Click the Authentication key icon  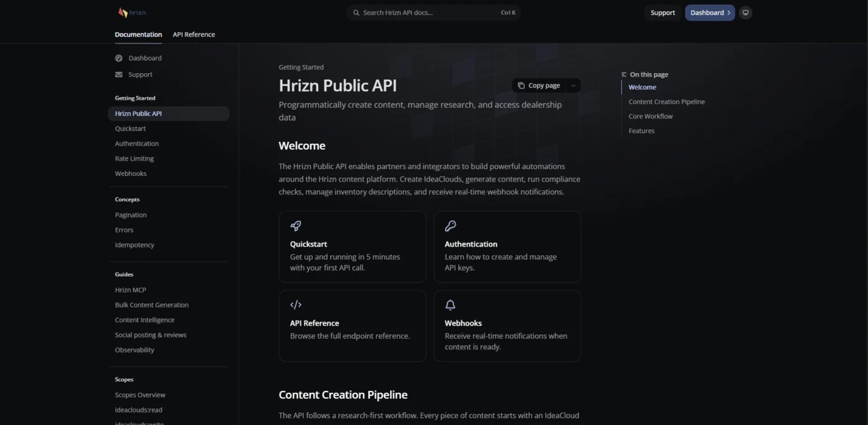pos(451,226)
